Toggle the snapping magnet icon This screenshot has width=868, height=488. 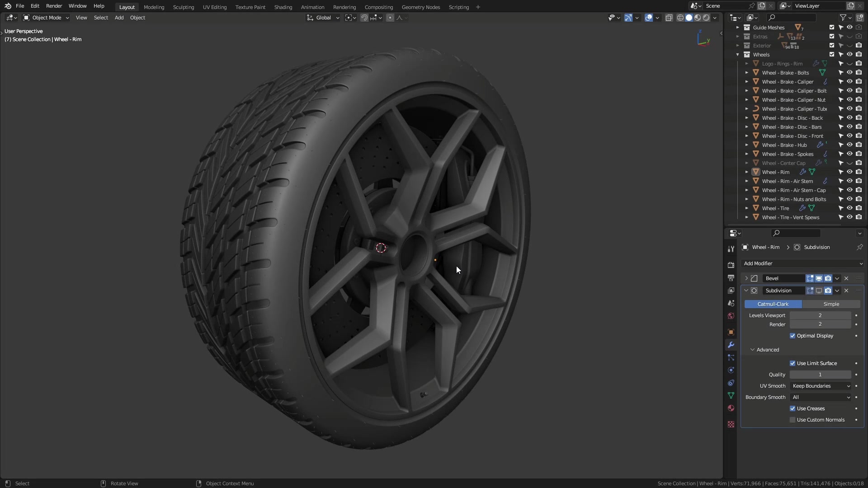pyautogui.click(x=364, y=18)
